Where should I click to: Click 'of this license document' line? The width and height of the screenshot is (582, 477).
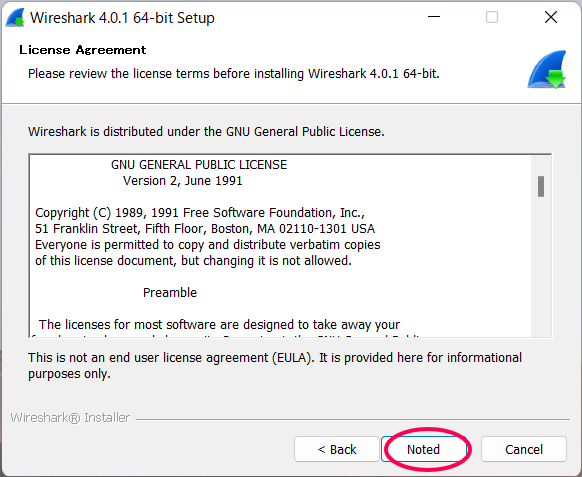coord(193,261)
